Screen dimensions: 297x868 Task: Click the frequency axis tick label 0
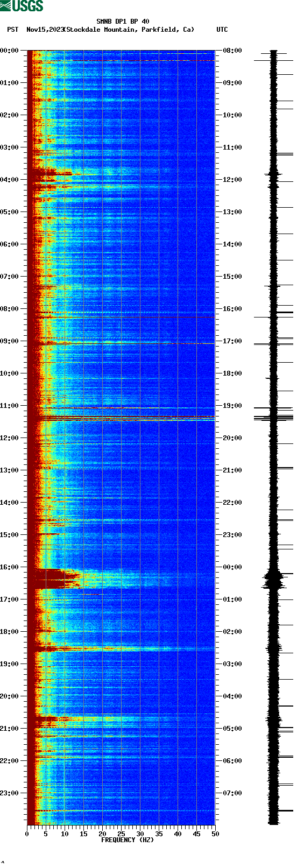click(27, 834)
